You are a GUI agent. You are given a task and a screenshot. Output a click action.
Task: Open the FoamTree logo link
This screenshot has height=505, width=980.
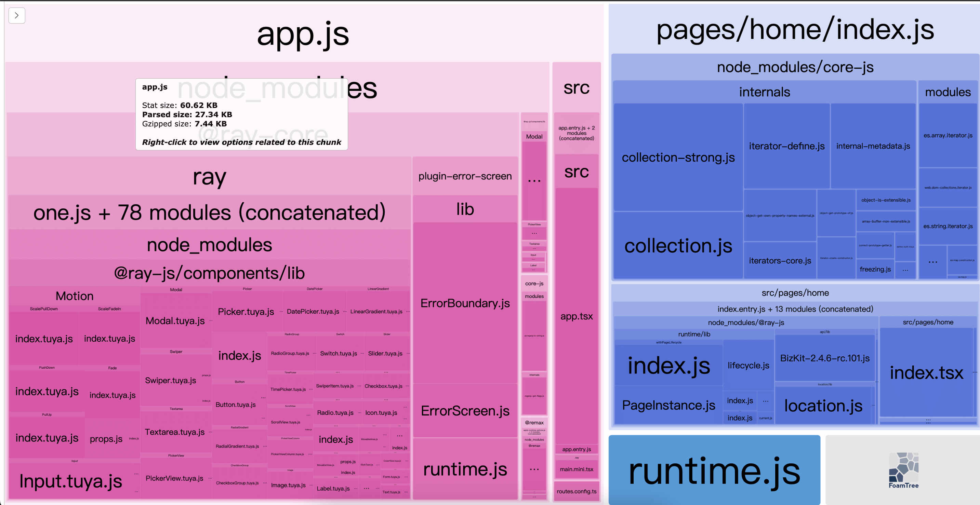point(903,470)
